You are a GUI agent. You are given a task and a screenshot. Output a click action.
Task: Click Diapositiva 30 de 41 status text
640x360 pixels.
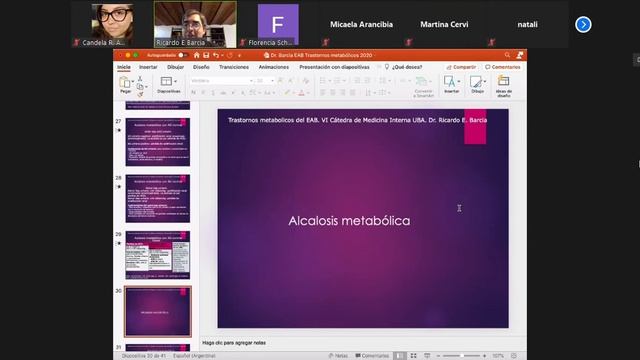coord(144,356)
